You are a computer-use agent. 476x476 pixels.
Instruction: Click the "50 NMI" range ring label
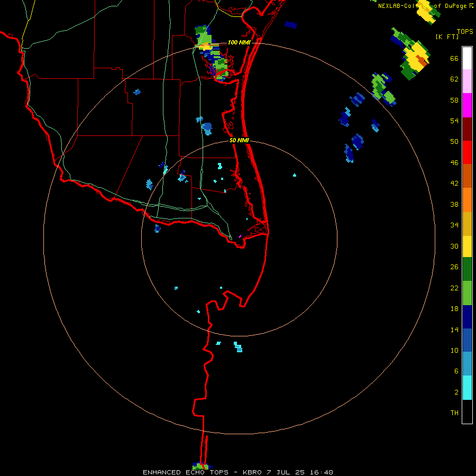(239, 140)
